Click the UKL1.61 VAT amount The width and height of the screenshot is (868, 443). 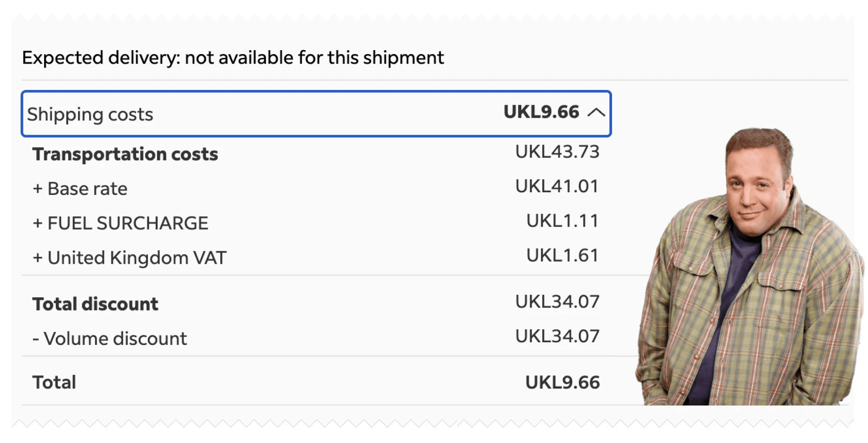(x=562, y=256)
